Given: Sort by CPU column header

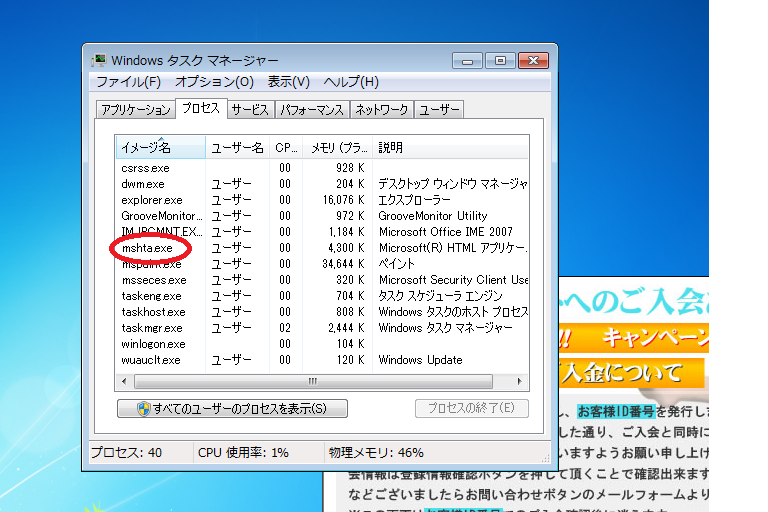Looking at the screenshot, I should point(286,147).
